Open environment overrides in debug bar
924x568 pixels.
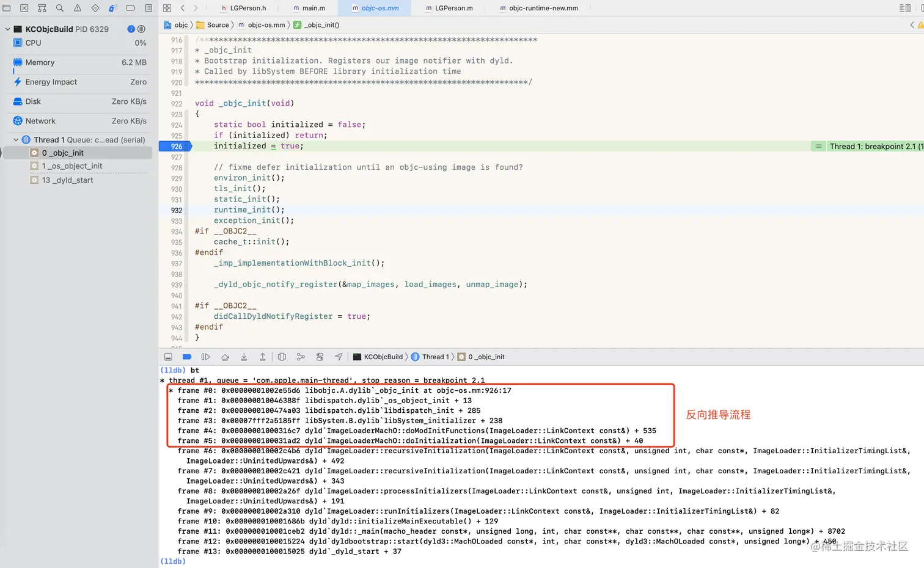coord(320,357)
